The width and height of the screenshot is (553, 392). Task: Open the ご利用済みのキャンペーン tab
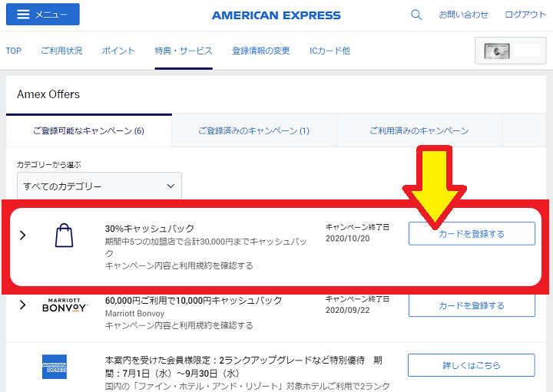419,130
